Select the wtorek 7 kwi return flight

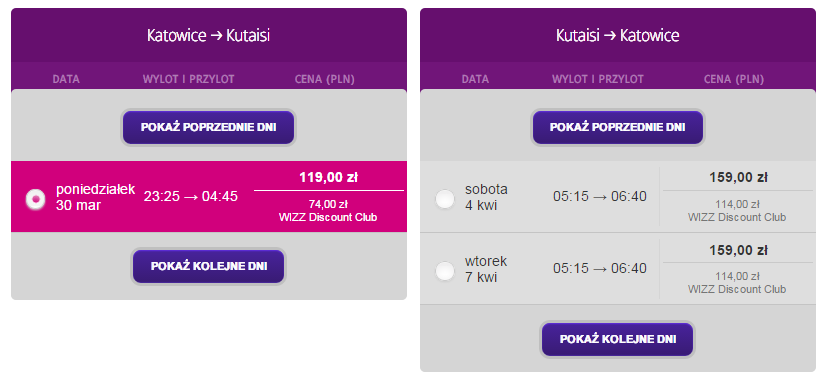click(x=445, y=271)
